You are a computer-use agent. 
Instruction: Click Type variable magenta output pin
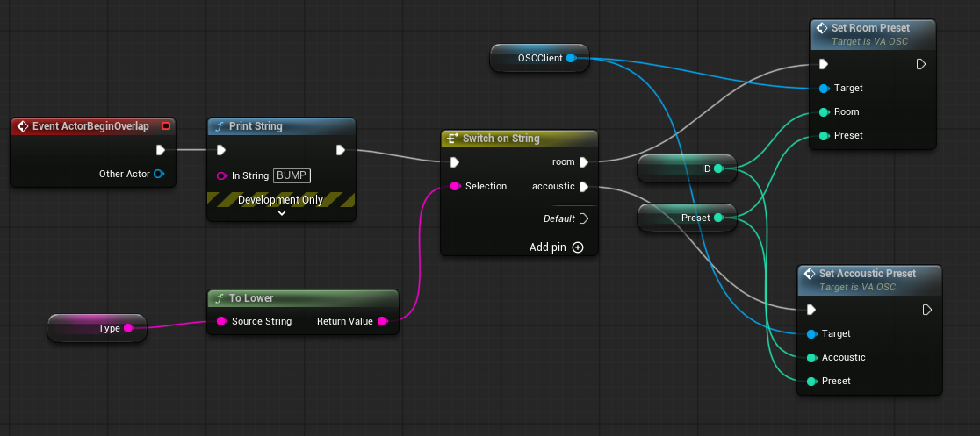point(129,328)
